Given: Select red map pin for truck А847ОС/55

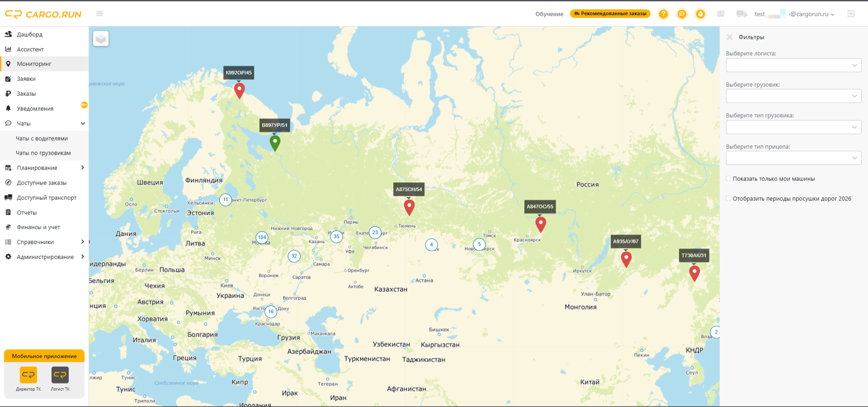Looking at the screenshot, I should (541, 224).
